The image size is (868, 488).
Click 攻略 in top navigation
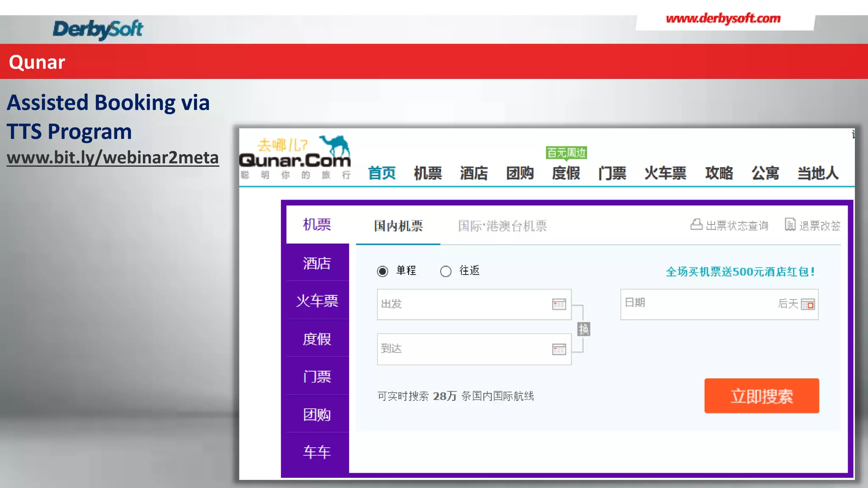[x=719, y=173]
